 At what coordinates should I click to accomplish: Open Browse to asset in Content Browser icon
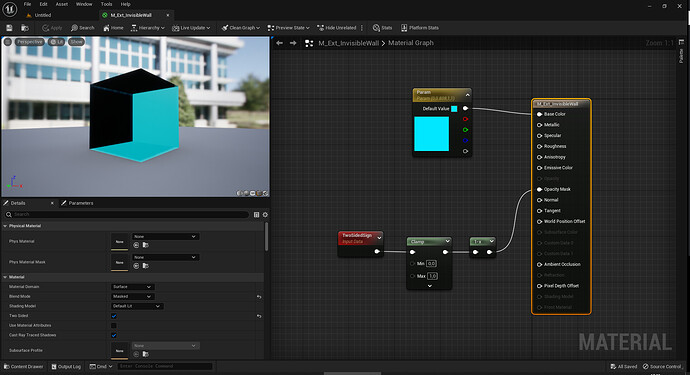25,28
